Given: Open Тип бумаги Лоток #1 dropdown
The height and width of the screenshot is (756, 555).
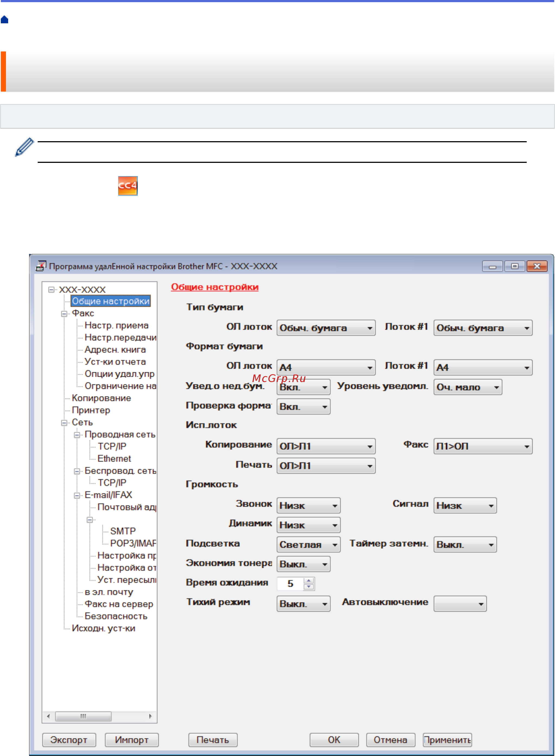Looking at the screenshot, I should 483,328.
